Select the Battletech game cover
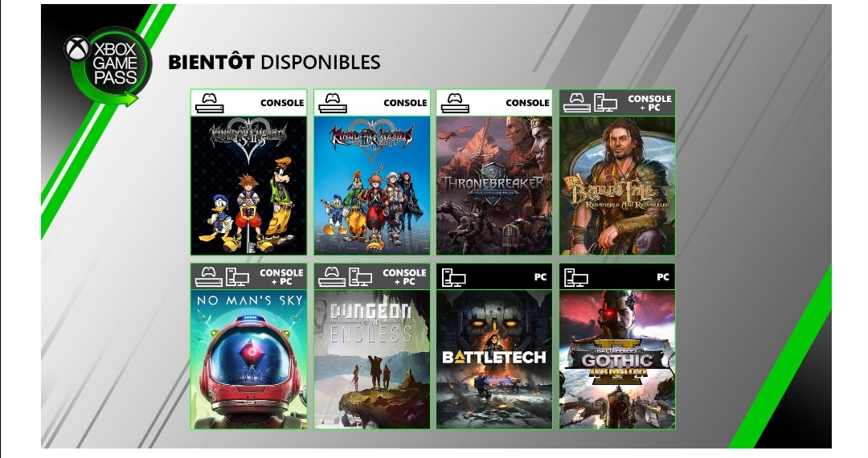Image resolution: width=868 pixels, height=458 pixels. pyautogui.click(x=494, y=359)
